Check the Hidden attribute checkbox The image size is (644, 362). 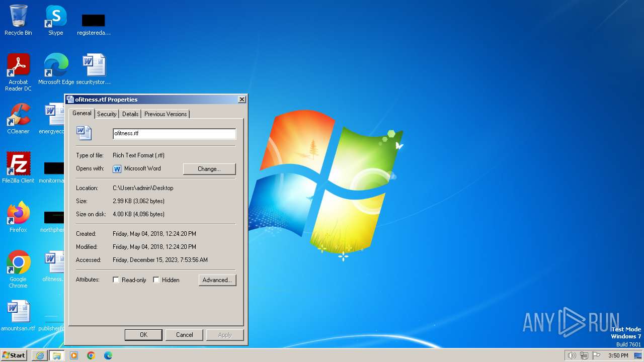tap(156, 280)
